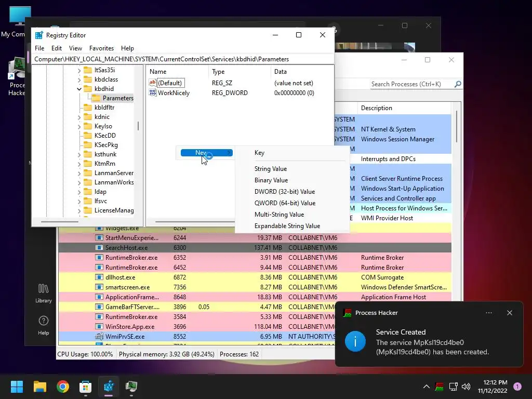532x399 pixels.
Task: Open the volume tray icon
Action: point(466,387)
